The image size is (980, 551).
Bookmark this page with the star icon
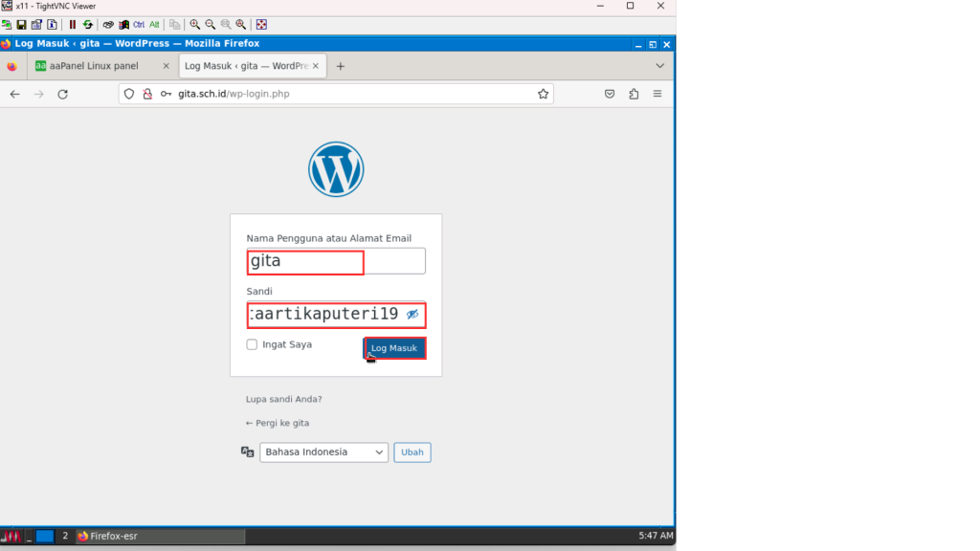(x=543, y=94)
